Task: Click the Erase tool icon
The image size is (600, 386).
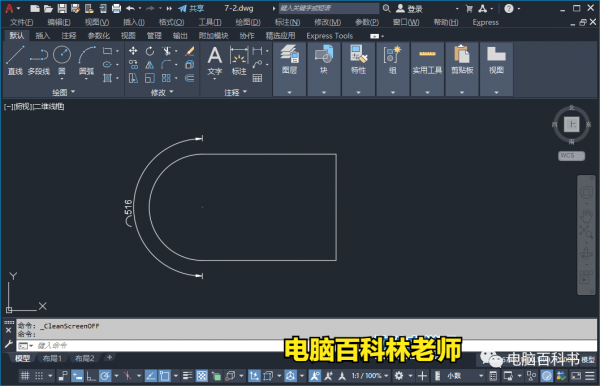Action: tap(190, 51)
